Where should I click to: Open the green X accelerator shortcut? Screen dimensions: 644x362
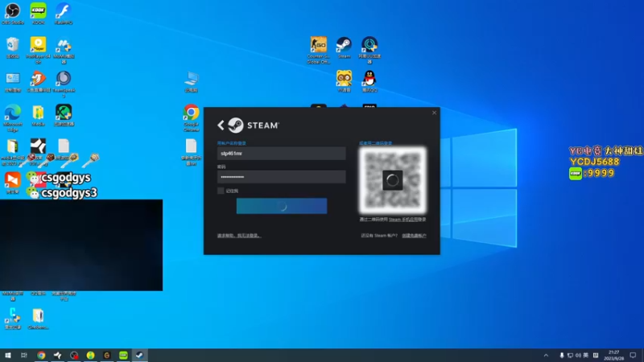pyautogui.click(x=64, y=115)
